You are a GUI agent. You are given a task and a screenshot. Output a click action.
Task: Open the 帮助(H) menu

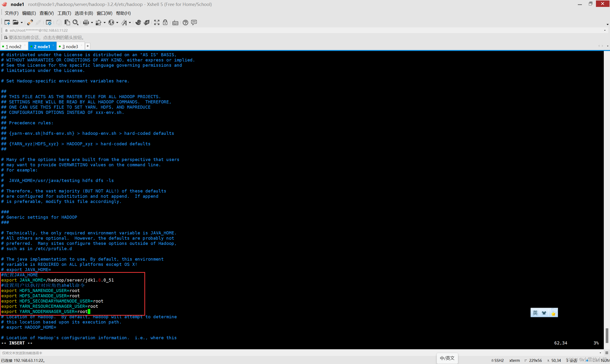(123, 13)
